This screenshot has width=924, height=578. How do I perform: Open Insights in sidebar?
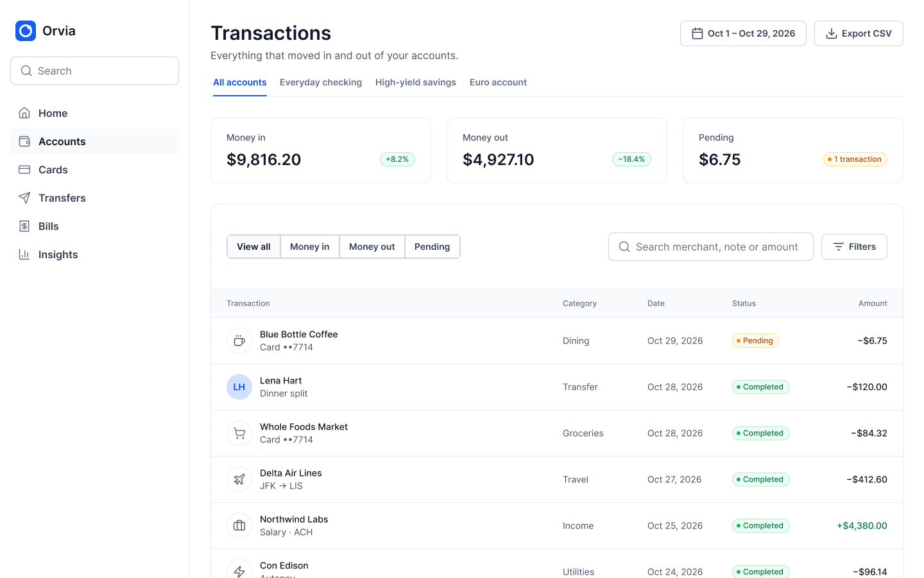click(94, 254)
